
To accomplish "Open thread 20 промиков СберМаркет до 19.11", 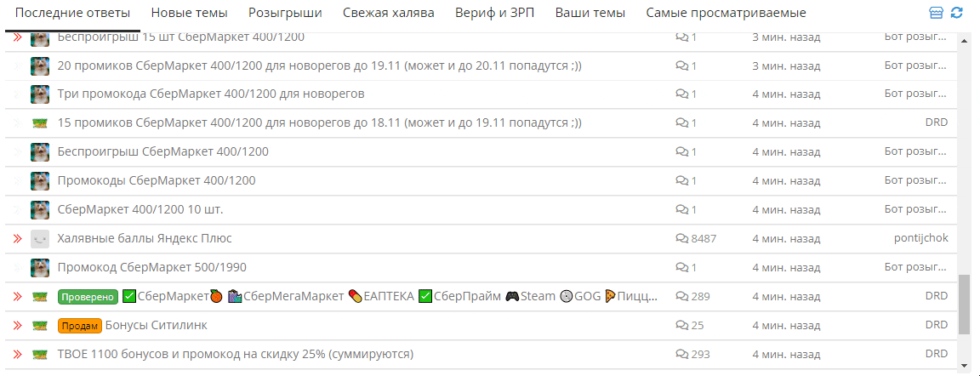I will coord(319,66).
